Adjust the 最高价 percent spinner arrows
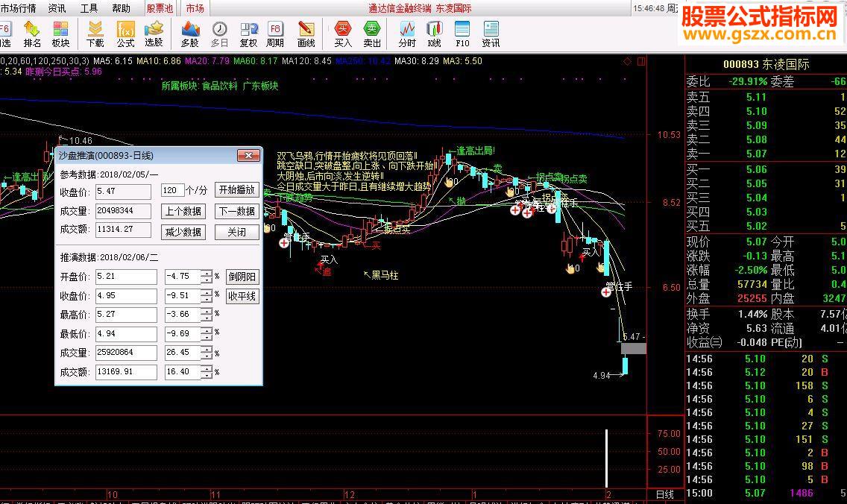The height and width of the screenshot is (504, 847). click(207, 315)
